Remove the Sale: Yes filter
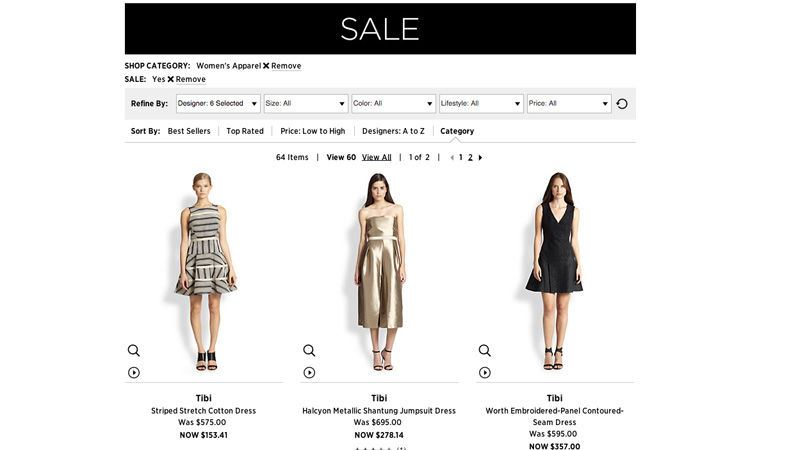Image resolution: width=800 pixels, height=450 pixels. tap(185, 79)
